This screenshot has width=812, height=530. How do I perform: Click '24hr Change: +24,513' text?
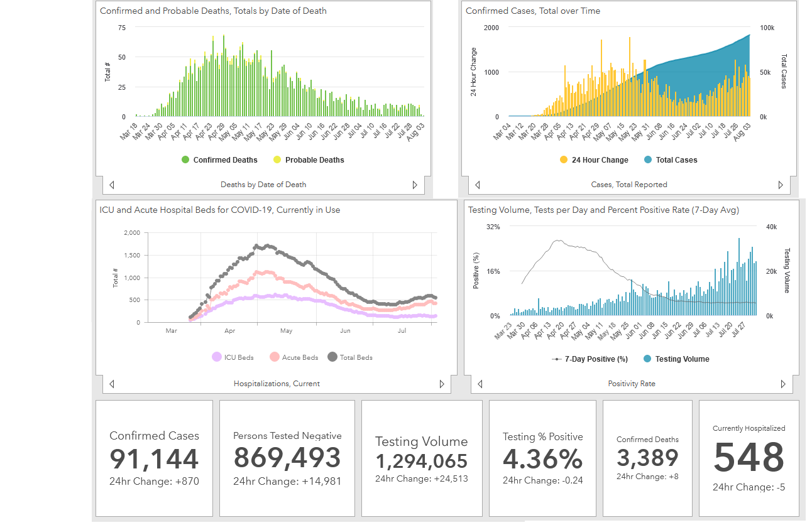click(422, 479)
